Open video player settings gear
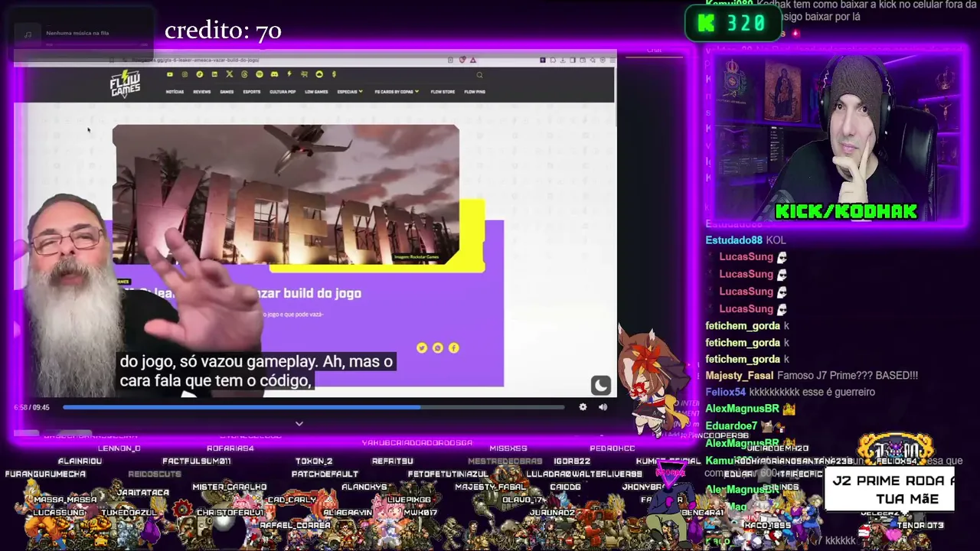The image size is (980, 551). coord(583,407)
